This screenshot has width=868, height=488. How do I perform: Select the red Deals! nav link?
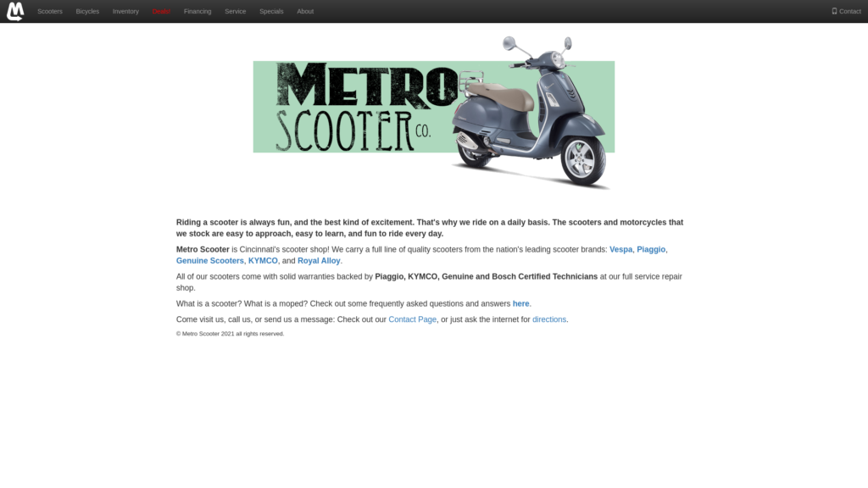[x=161, y=12]
